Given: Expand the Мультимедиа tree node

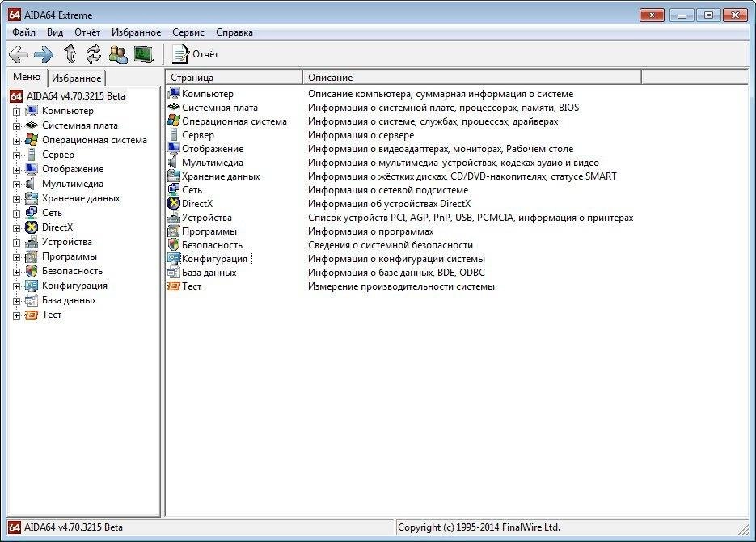Looking at the screenshot, I should [16, 184].
